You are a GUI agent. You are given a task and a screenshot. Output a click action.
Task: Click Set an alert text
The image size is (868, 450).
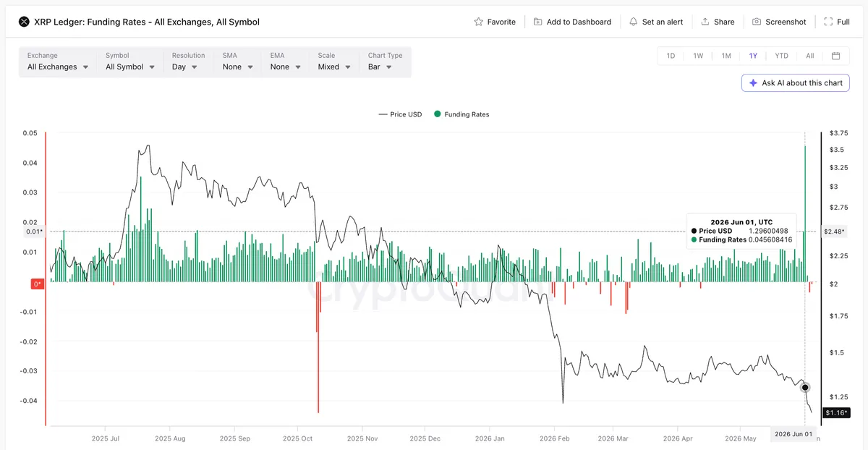663,22
